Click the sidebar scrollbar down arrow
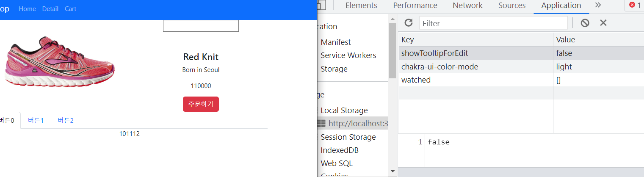This screenshot has height=177, width=644. point(392,171)
